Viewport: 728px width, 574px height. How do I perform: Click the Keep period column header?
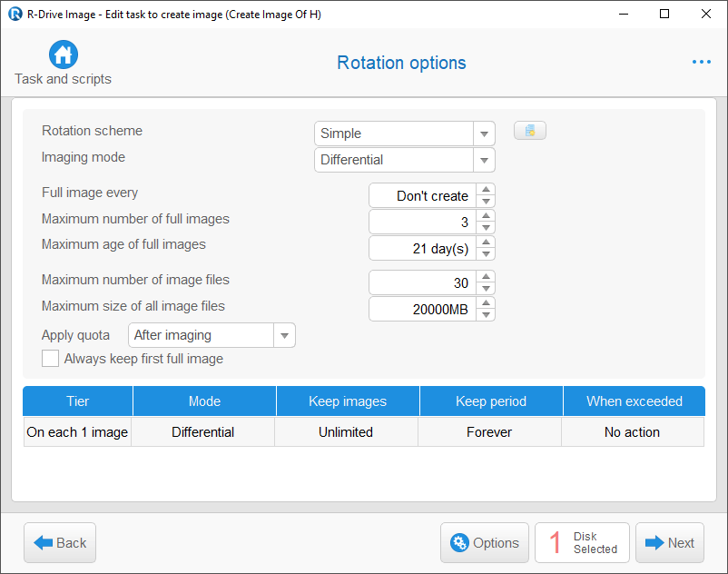click(491, 401)
